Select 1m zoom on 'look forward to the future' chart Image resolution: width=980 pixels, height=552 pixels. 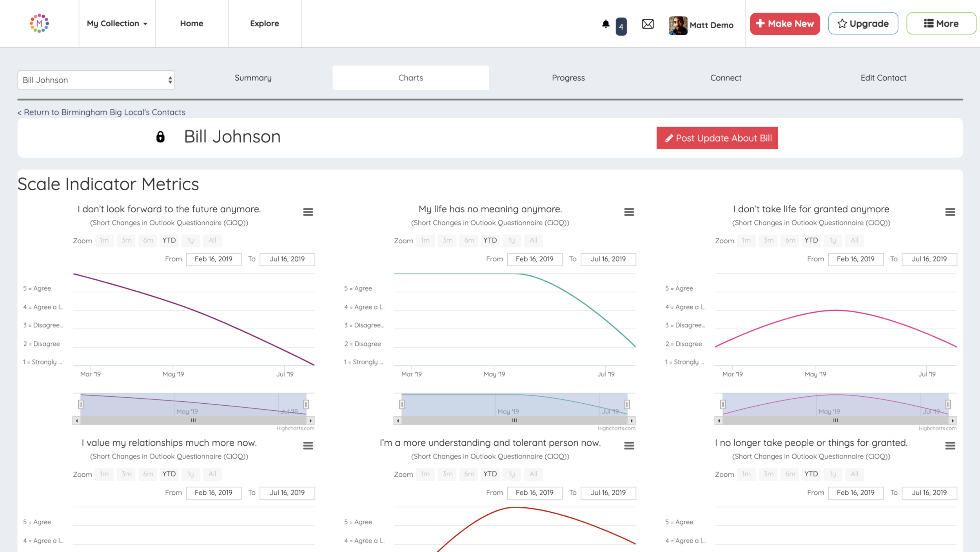104,240
